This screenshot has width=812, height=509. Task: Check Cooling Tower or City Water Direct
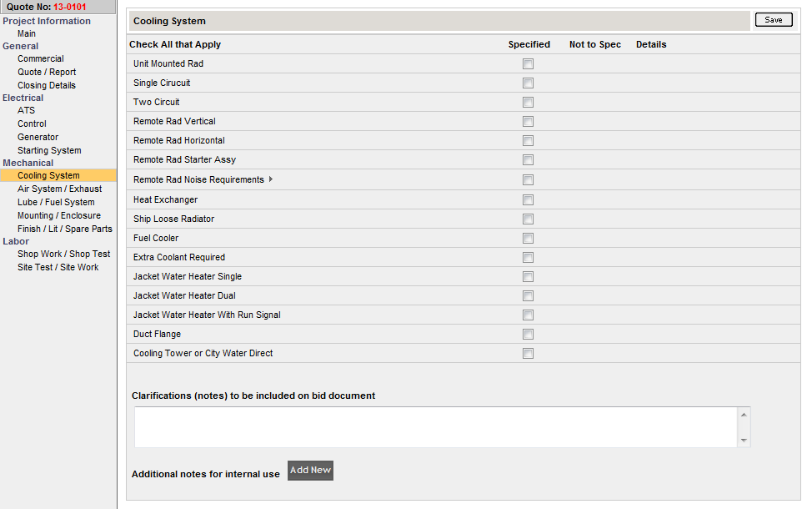[x=528, y=354]
